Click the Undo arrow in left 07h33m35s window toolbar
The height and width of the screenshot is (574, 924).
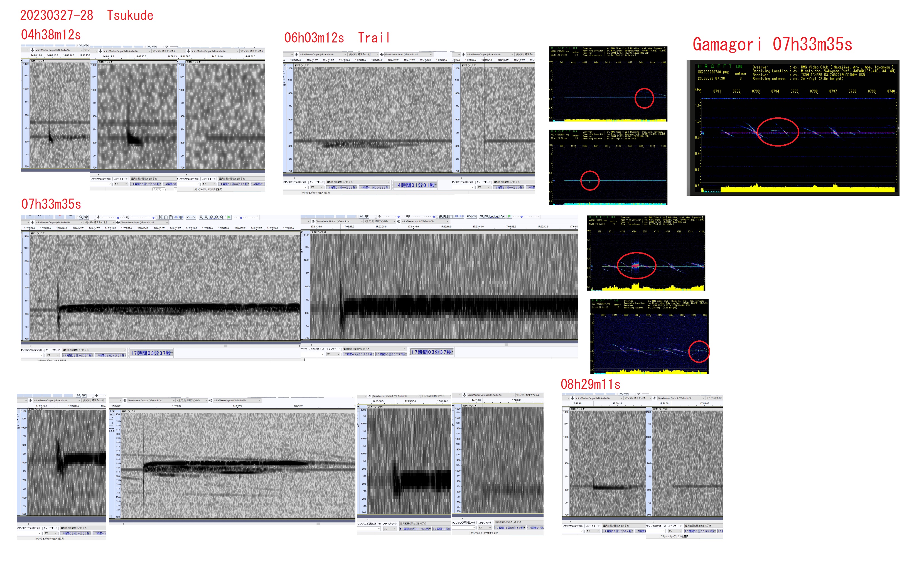click(188, 217)
